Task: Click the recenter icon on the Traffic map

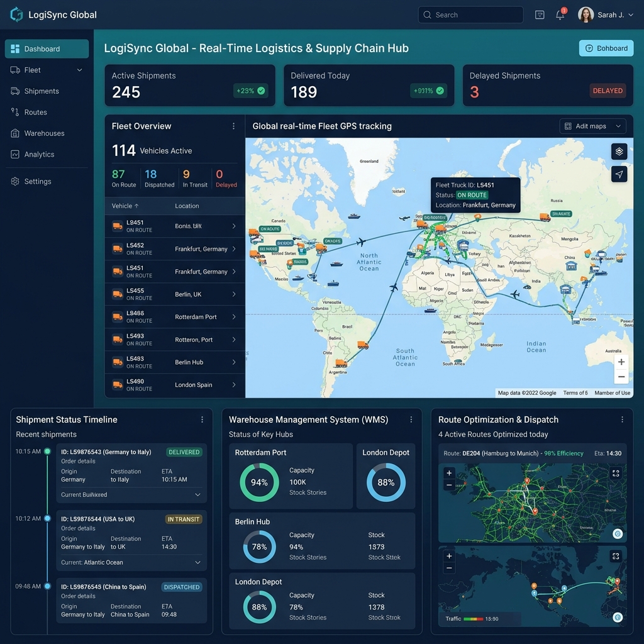Action: pos(618,617)
